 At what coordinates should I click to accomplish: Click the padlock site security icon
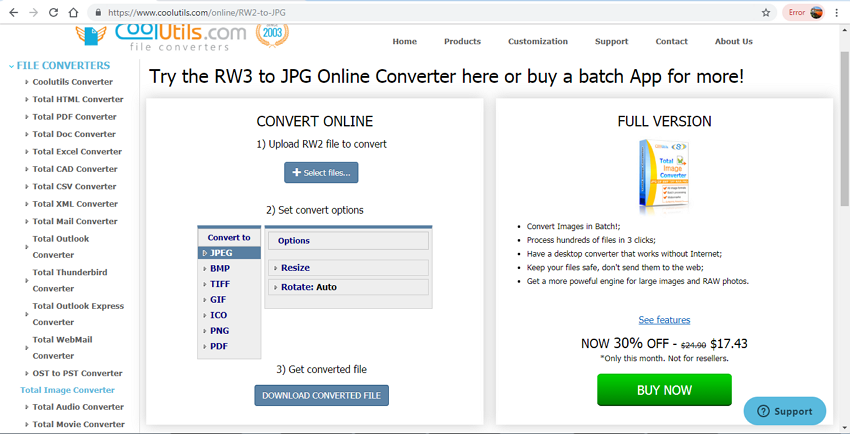(97, 13)
